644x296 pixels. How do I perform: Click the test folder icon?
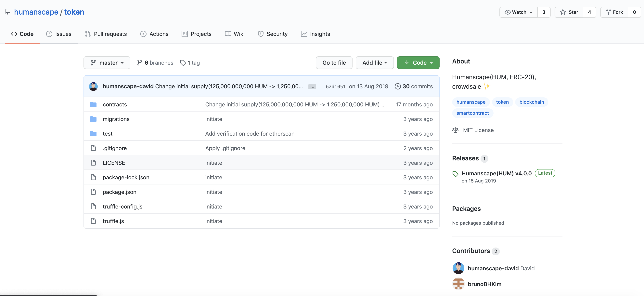tap(93, 134)
